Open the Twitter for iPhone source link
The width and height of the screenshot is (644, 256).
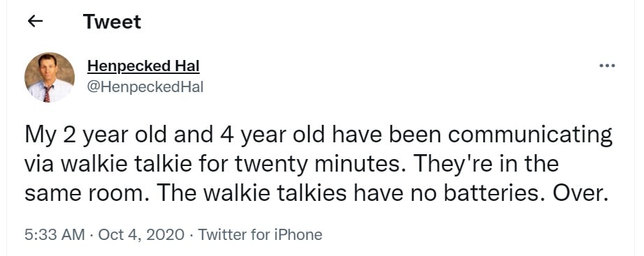[260, 234]
